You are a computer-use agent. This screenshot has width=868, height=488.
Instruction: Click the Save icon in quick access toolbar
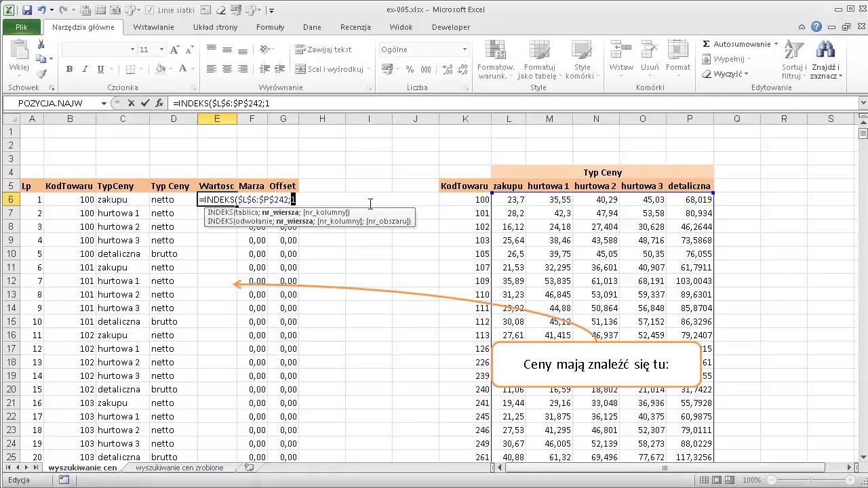click(27, 10)
